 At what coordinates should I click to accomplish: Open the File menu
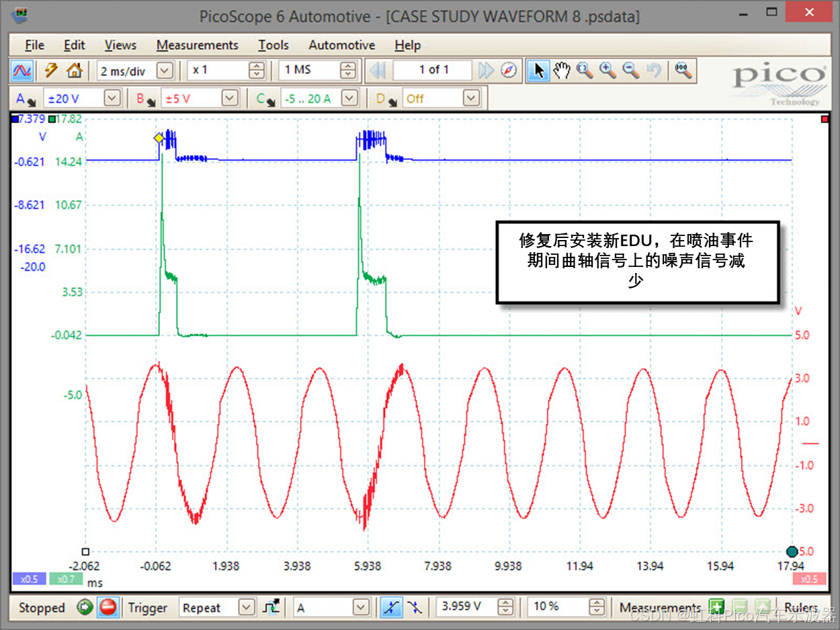click(x=34, y=45)
